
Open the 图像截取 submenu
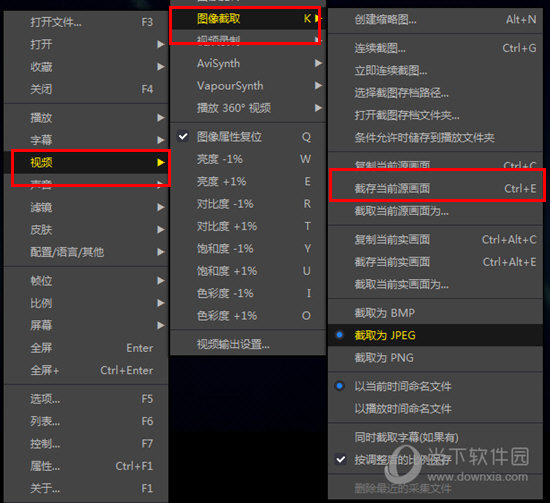pos(248,19)
